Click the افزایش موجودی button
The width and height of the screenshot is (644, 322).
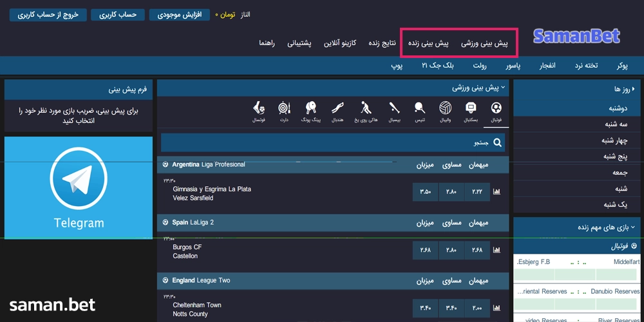180,14
